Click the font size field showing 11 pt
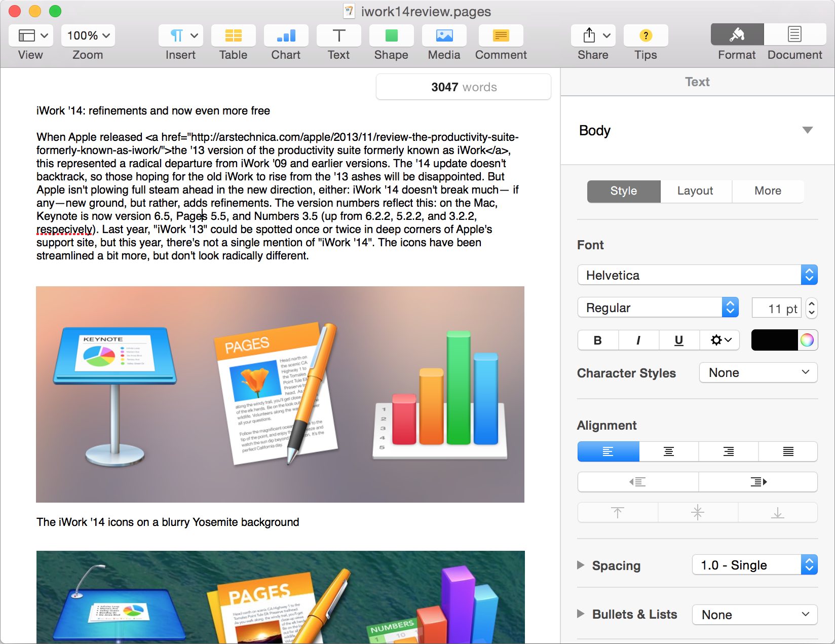Screen dimensions: 835x644 [x=777, y=308]
